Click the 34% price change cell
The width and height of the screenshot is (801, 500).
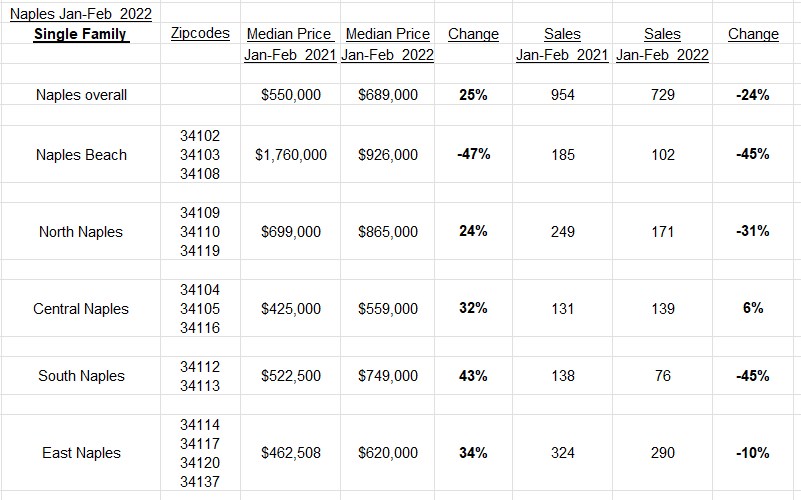tap(473, 453)
